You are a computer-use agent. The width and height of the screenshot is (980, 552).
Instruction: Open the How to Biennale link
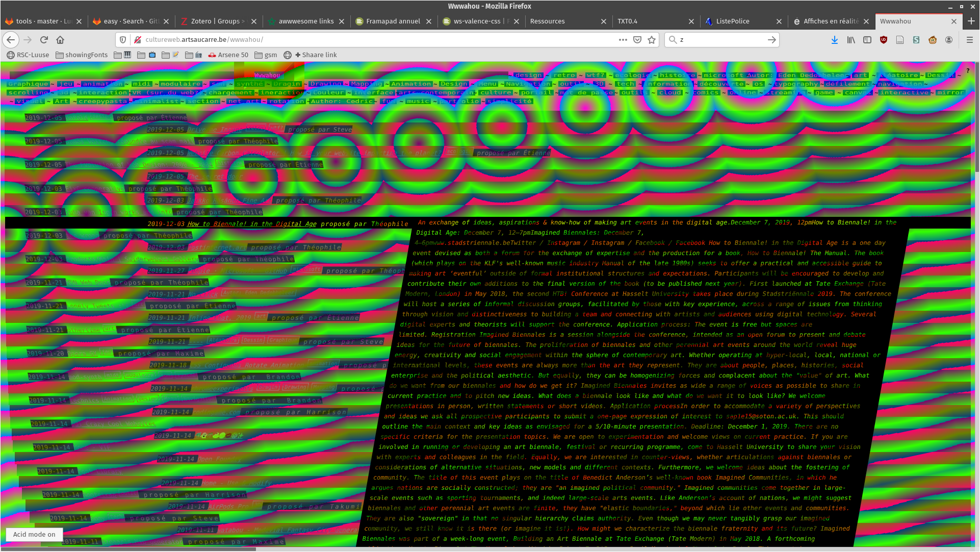[252, 224]
